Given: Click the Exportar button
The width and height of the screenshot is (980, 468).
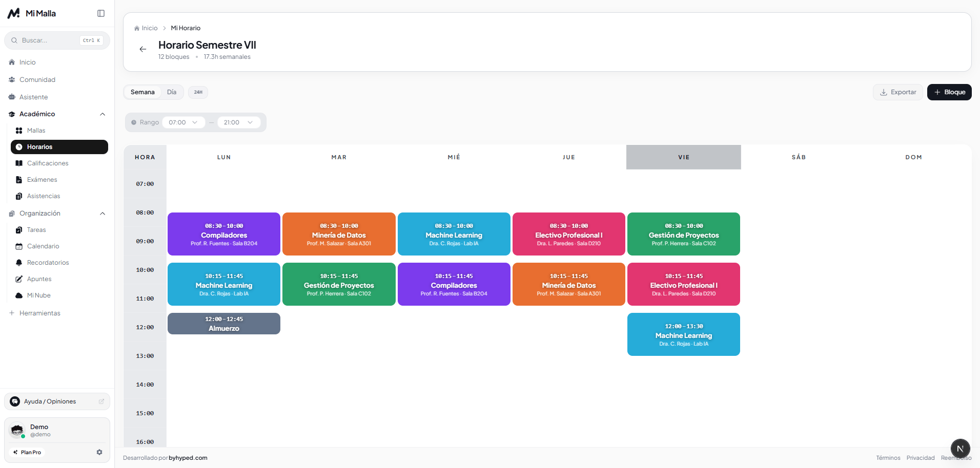Looking at the screenshot, I should (x=898, y=92).
